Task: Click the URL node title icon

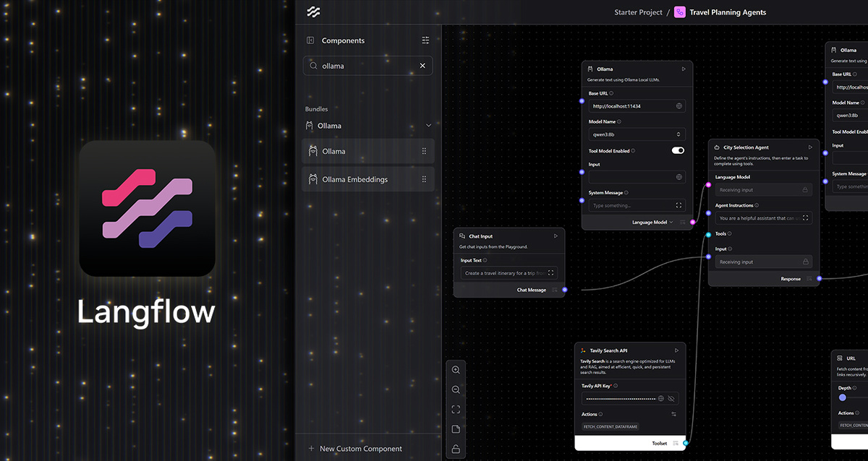Action: click(x=838, y=358)
